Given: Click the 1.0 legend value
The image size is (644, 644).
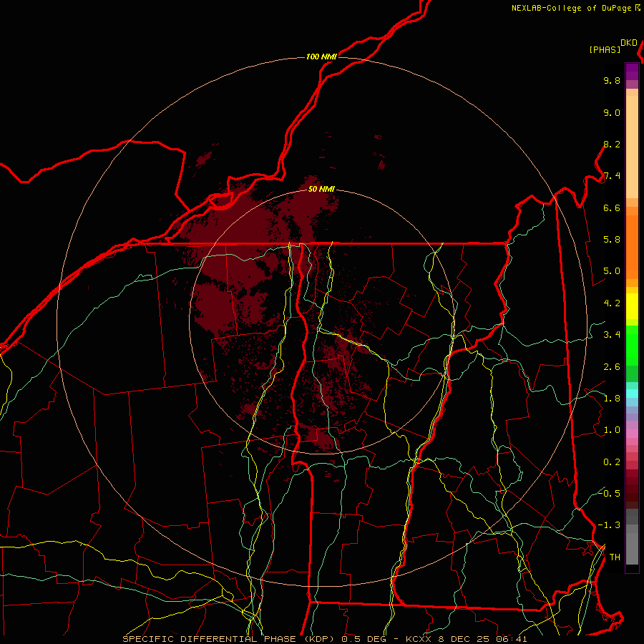Looking at the screenshot, I should pos(612,430).
